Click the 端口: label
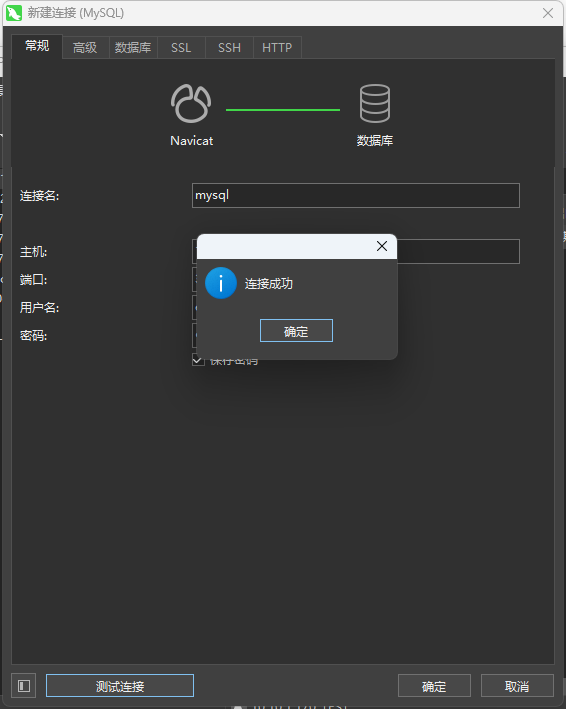566x709 pixels. coord(33,280)
